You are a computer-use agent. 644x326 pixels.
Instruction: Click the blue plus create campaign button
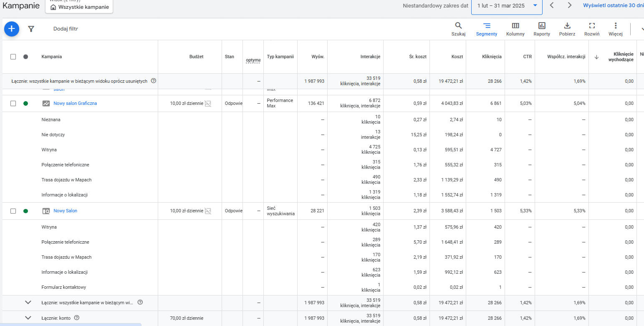[x=12, y=29]
